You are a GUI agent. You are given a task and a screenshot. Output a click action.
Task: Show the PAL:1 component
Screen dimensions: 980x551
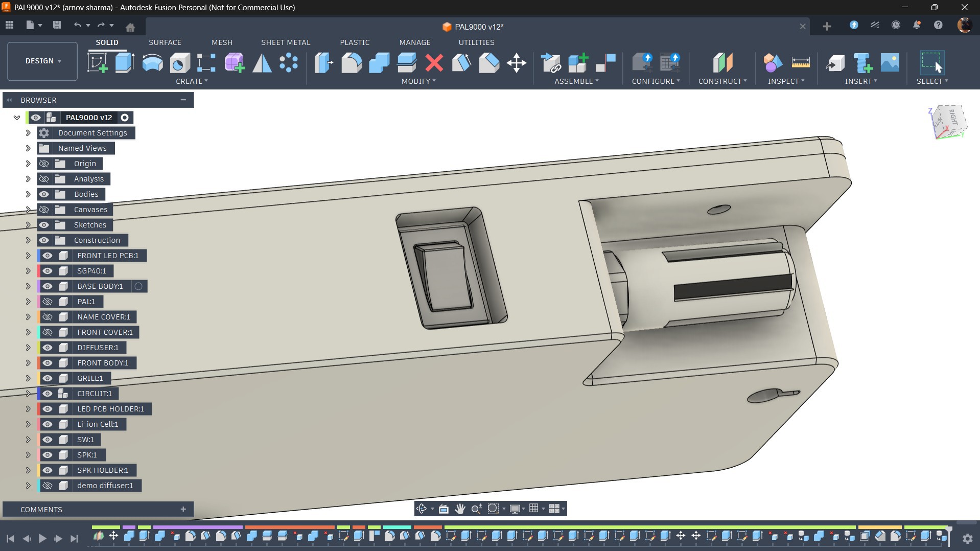click(48, 302)
